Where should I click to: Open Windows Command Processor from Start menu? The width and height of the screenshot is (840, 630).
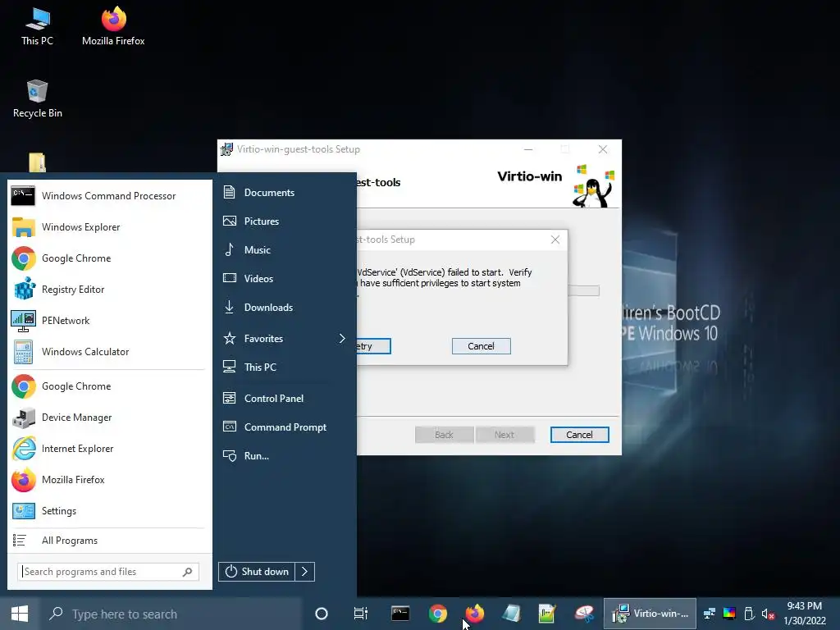point(109,196)
